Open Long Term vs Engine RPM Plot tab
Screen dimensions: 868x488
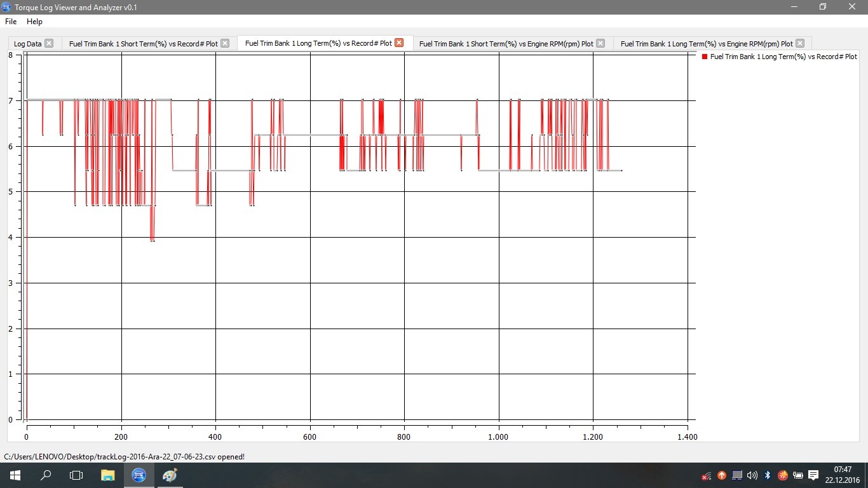tap(706, 44)
